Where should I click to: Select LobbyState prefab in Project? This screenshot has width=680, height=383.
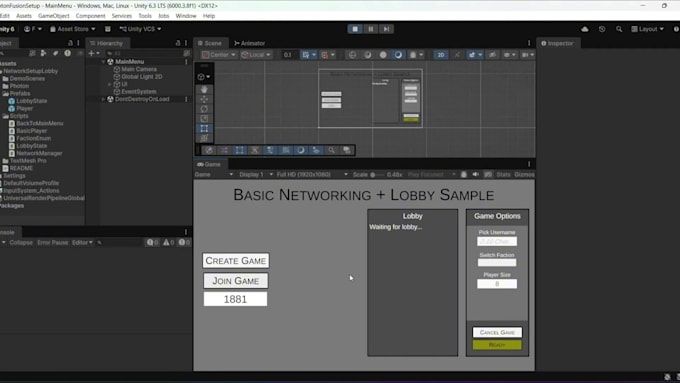click(32, 101)
